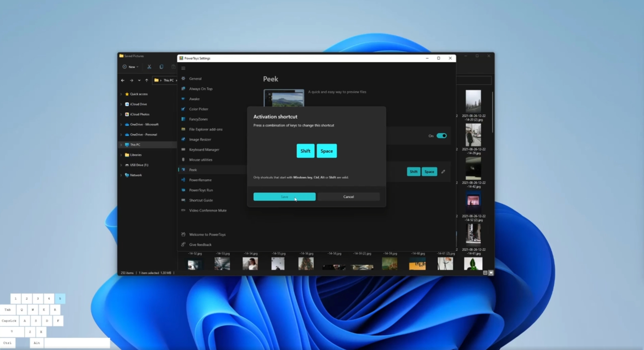Select Peek in PowerToys sidebar

[212, 170]
